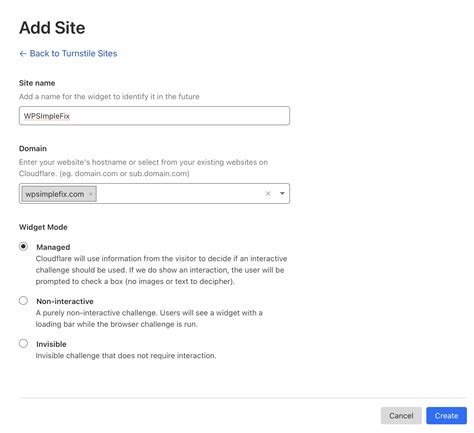Screen dimensions: 474x433
Task: Clear all selected domains with the X icon
Action: tap(268, 194)
